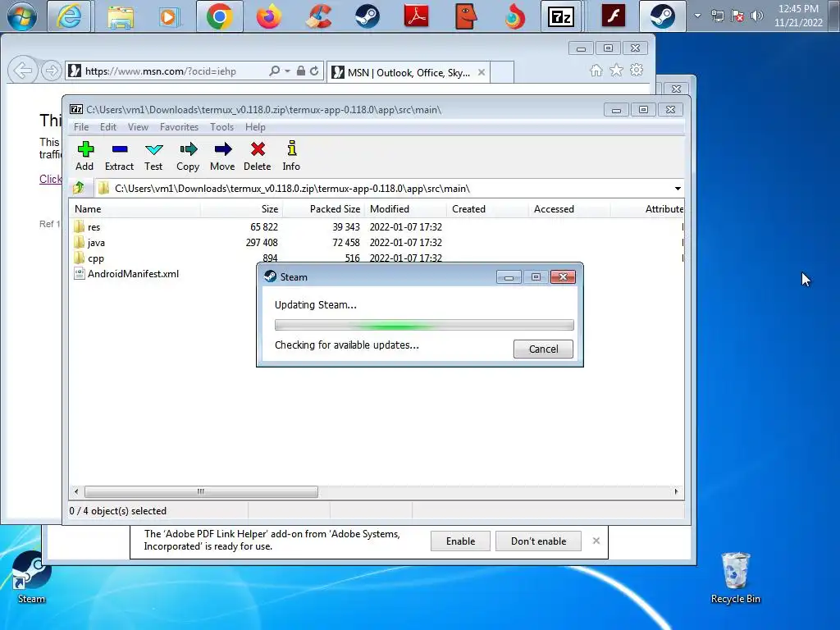Screen dimensions: 840x630
Task: Open the Help menu in 7-Zip
Action: 255,127
